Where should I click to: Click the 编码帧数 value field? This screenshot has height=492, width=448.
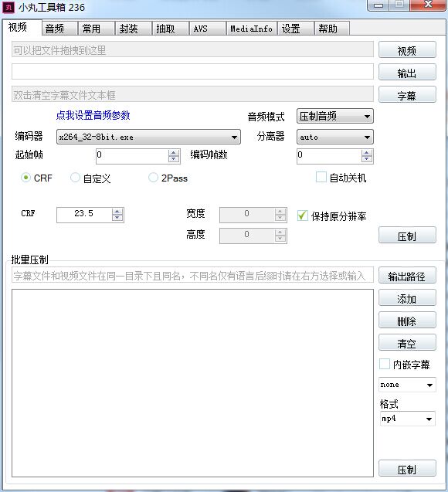click(x=329, y=156)
